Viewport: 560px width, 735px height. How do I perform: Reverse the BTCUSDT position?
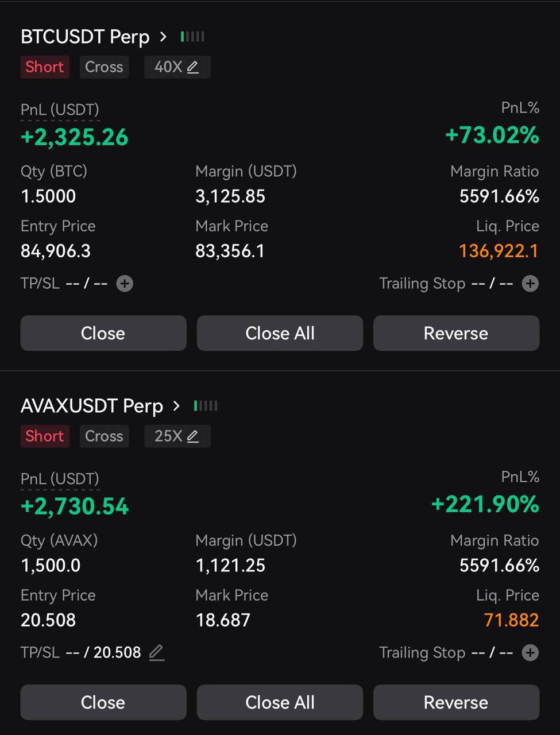(456, 333)
